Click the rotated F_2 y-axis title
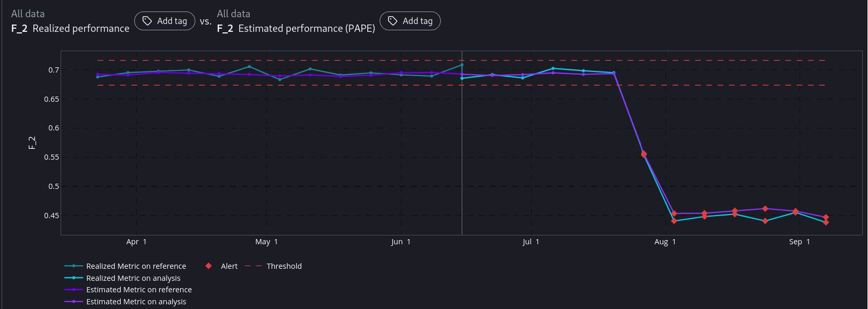Viewport: 868px width, 309px height. pos(32,142)
